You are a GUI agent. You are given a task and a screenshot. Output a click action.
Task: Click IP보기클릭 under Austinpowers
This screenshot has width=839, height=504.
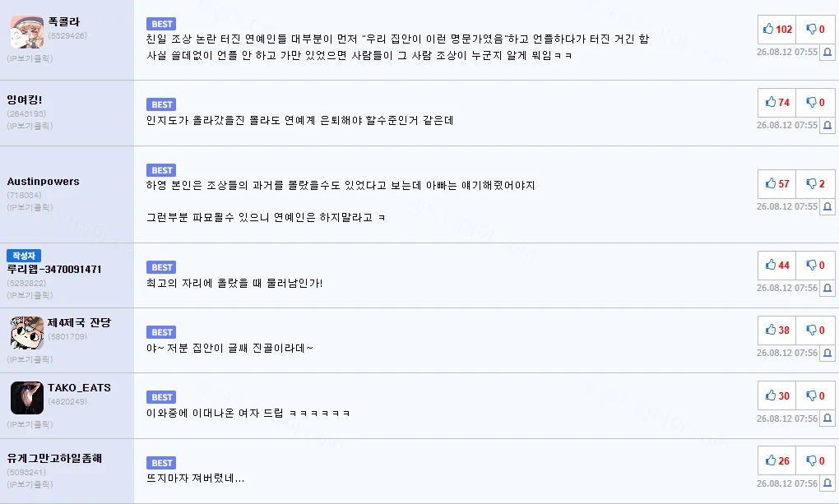[x=30, y=207]
